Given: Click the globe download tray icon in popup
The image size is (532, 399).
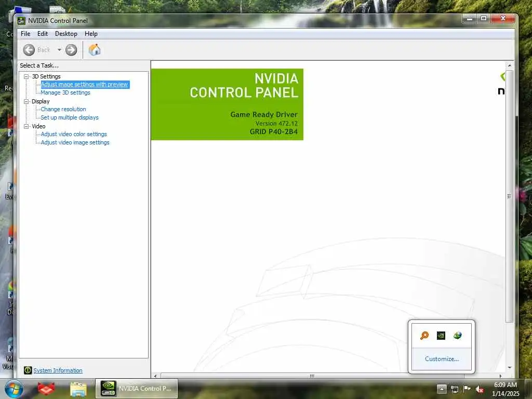Looking at the screenshot, I should (457, 336).
